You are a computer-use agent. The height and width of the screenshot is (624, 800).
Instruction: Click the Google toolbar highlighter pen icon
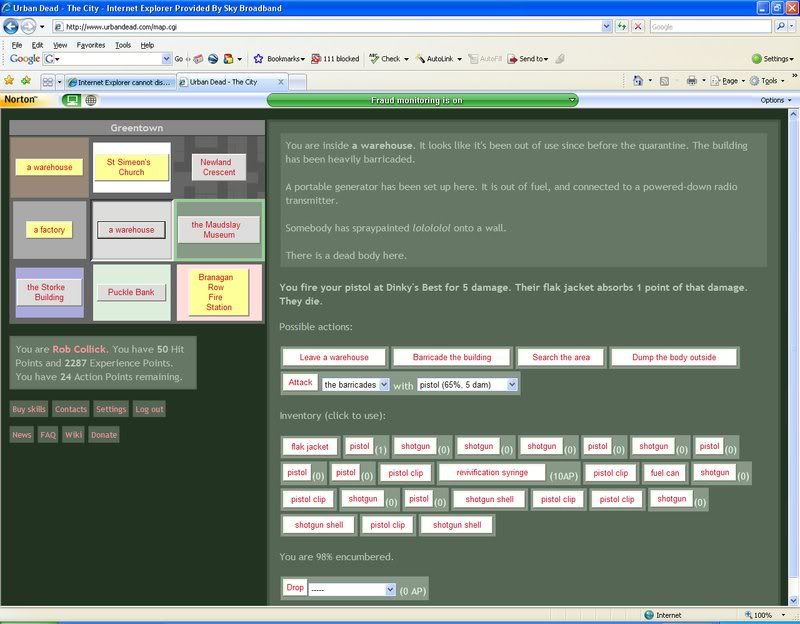[x=560, y=59]
